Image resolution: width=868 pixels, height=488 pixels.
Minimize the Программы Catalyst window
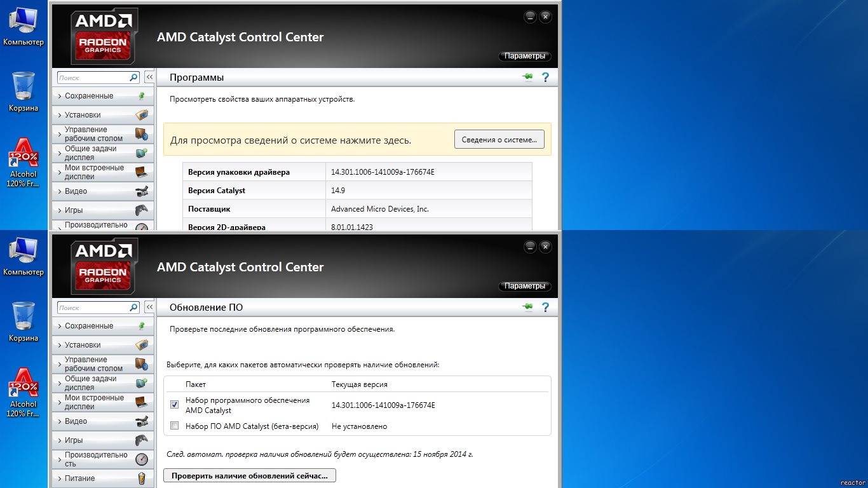(530, 17)
